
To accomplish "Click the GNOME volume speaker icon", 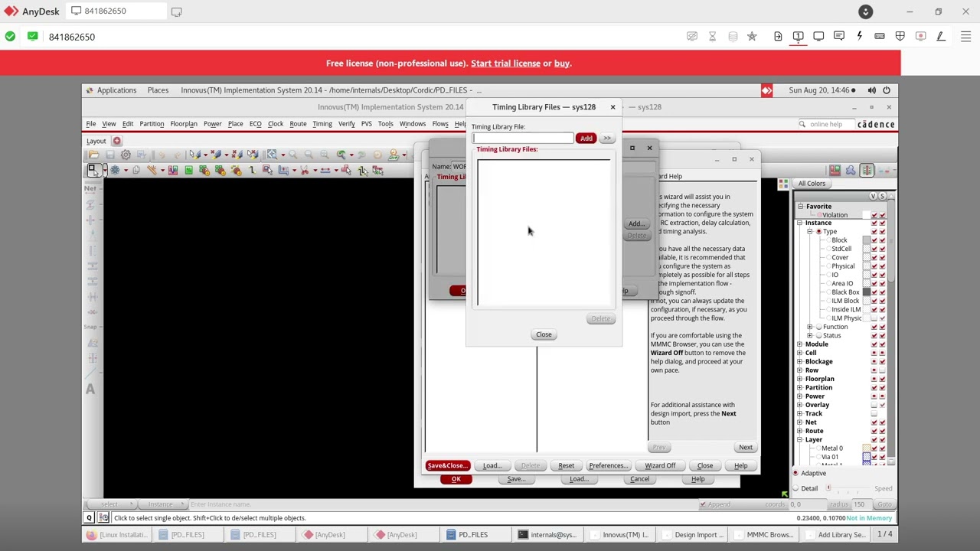I will click(871, 90).
